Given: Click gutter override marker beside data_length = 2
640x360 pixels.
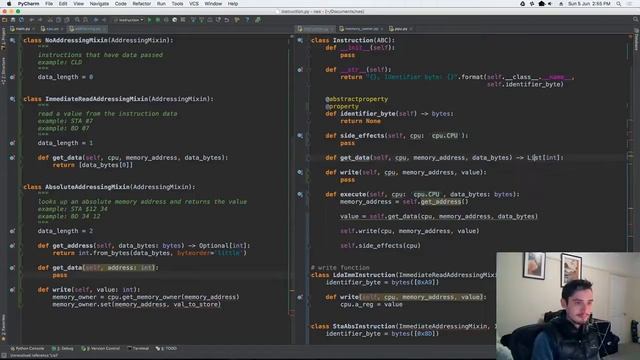Looking at the screenshot, I should point(13,231).
